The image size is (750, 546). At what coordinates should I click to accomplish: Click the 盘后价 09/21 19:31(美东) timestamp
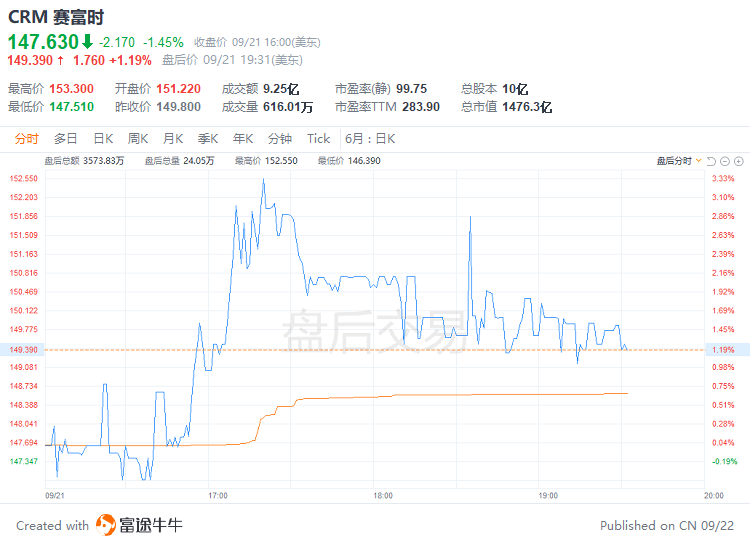click(232, 60)
